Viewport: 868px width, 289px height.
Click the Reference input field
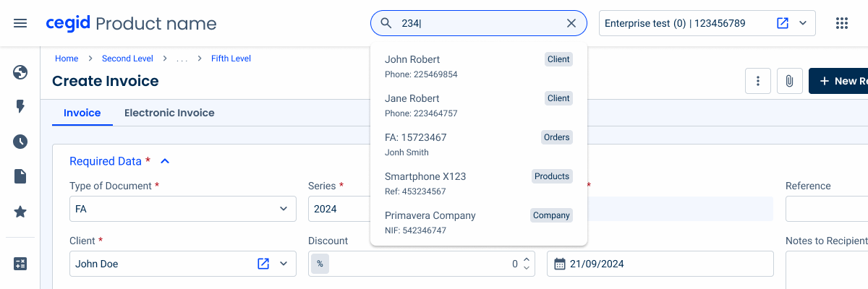point(827,209)
